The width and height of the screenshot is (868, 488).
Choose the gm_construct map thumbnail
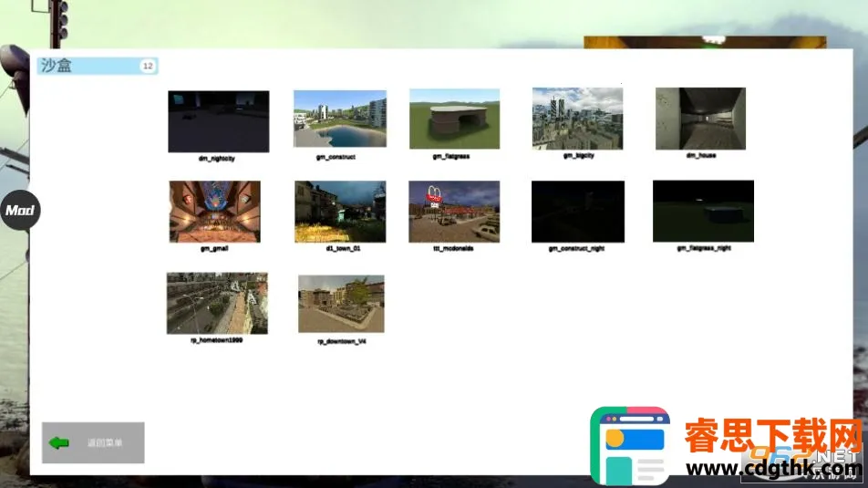coord(339,119)
